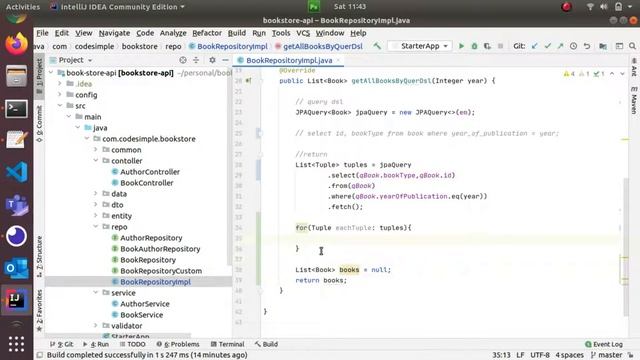
Task: Select the BookRepositoryImpl.java editor tab
Action: click(289, 60)
